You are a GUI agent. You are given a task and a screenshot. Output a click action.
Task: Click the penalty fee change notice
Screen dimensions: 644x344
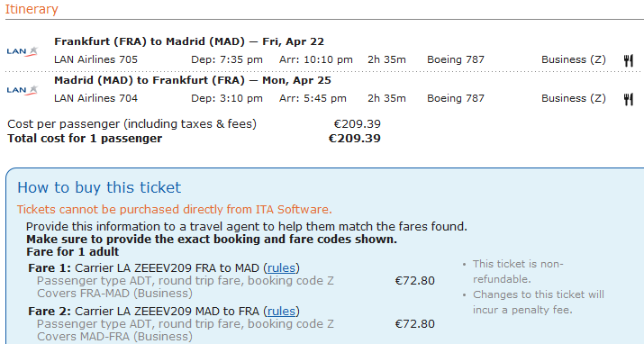click(x=538, y=303)
